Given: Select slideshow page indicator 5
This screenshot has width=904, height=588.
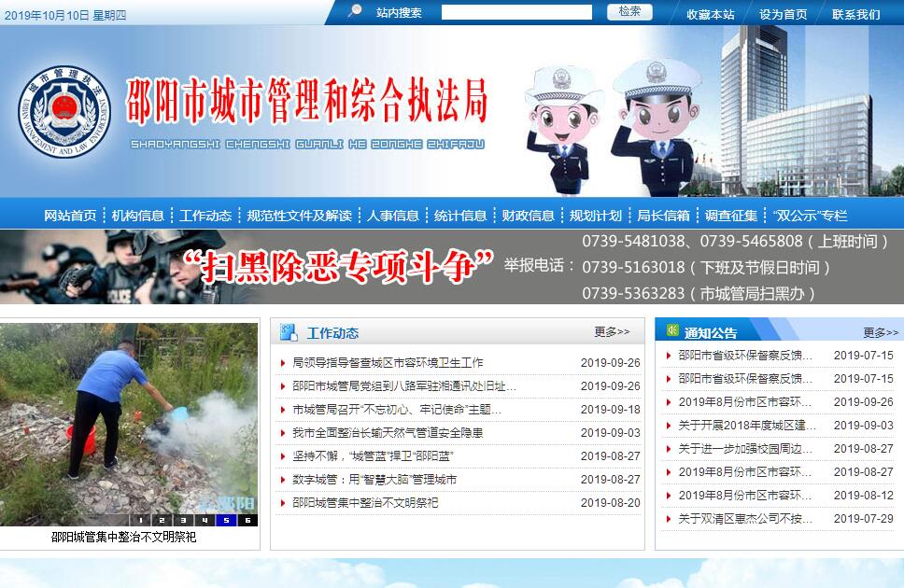Looking at the screenshot, I should click(226, 520).
